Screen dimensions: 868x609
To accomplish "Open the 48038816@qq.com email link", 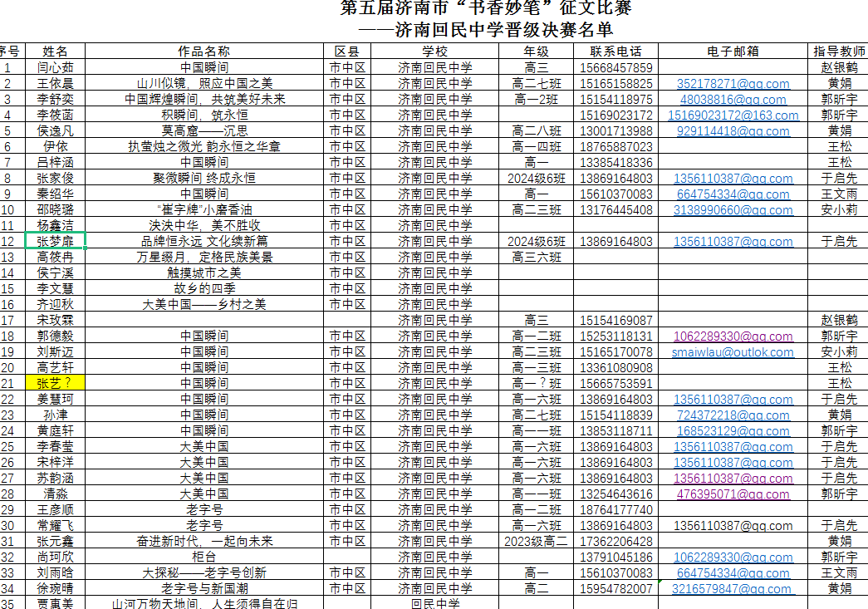I will coord(733,100).
